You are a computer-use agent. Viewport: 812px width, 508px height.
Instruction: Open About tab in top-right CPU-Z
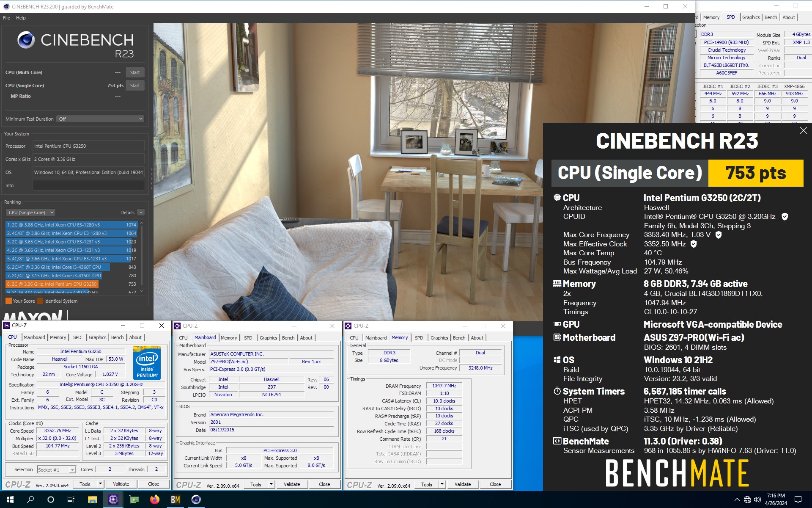789,17
